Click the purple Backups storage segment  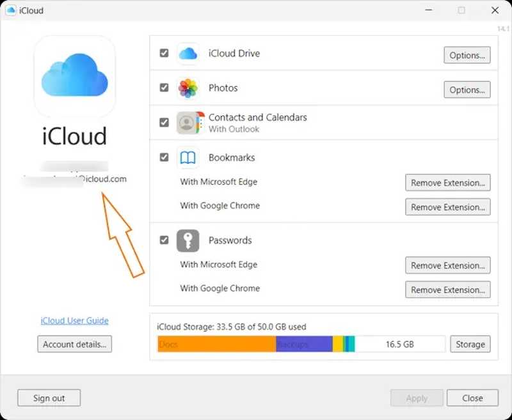coord(305,345)
